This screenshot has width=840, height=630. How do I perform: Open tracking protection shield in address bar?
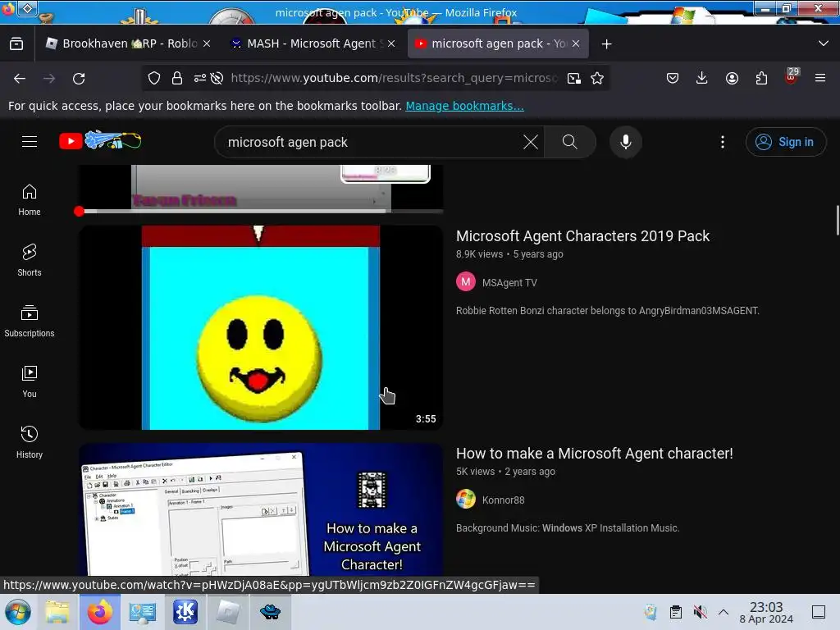tap(154, 78)
